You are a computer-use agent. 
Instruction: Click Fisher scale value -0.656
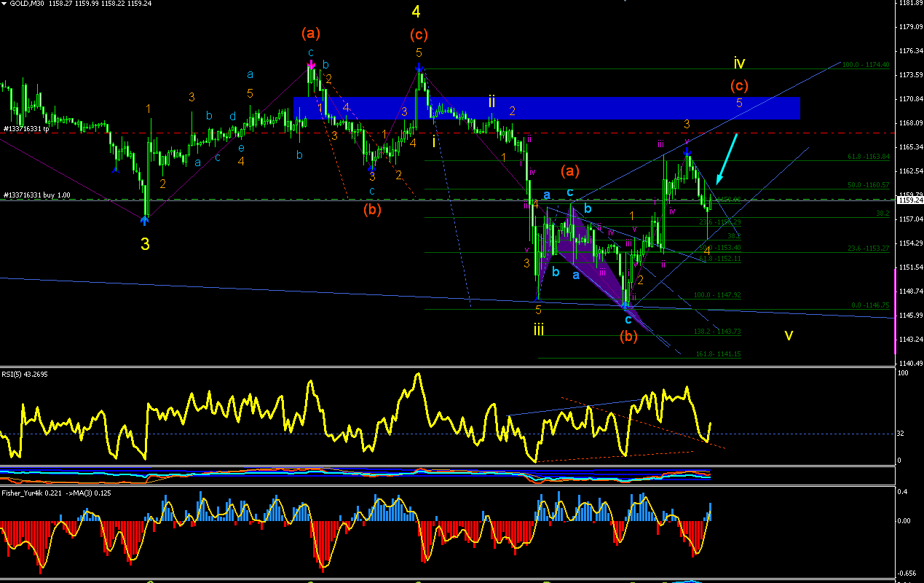pos(907,574)
